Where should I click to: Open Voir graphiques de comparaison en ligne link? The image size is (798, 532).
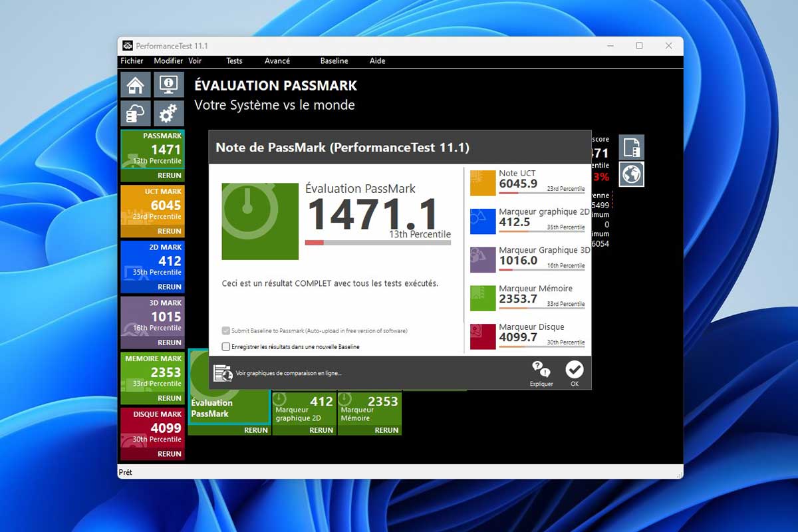pos(289,373)
